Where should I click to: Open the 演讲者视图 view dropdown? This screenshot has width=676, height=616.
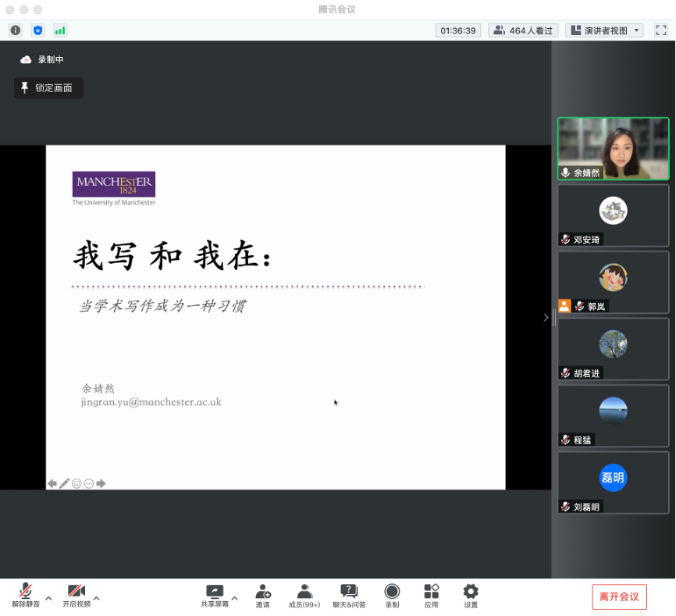point(604,30)
